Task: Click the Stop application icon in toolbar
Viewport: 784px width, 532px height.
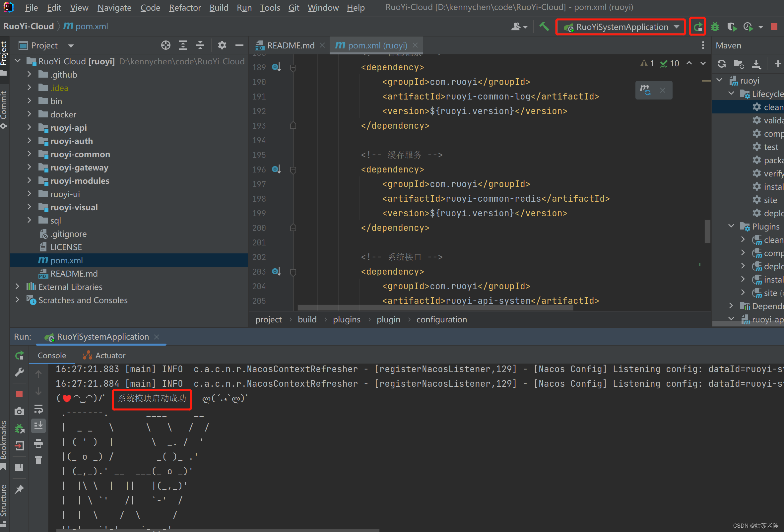Action: [776, 26]
